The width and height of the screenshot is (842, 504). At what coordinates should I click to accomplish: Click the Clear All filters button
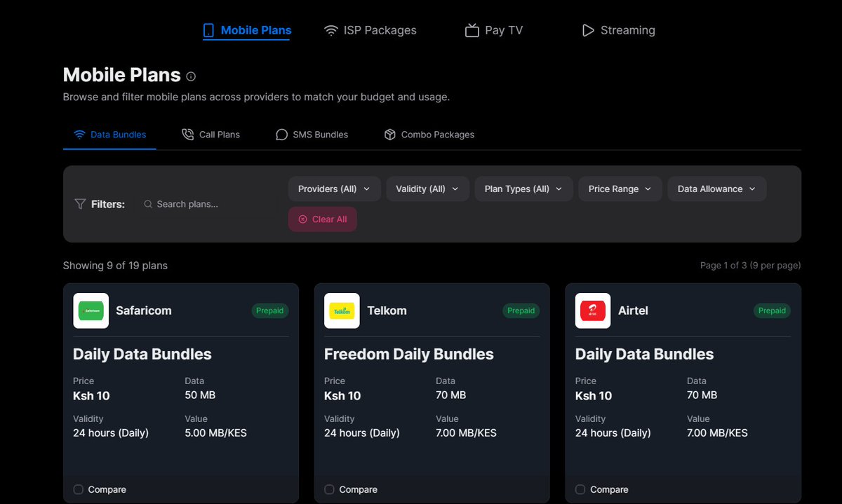(323, 219)
